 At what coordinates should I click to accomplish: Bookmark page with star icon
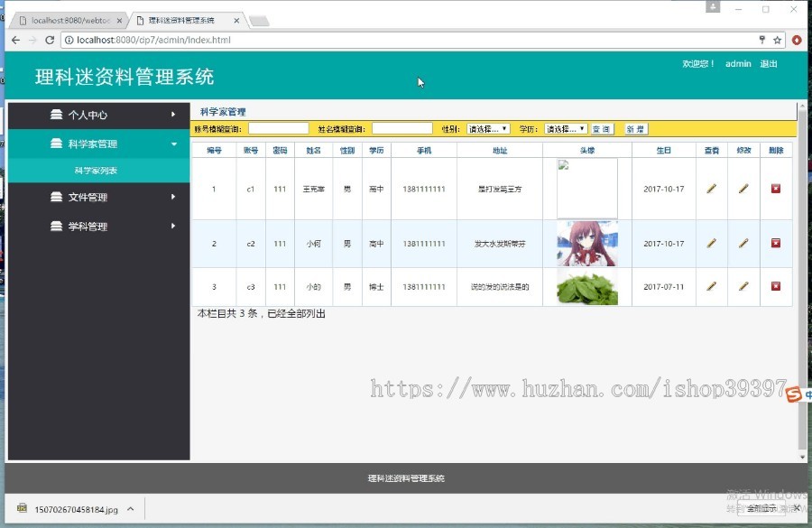[778, 40]
